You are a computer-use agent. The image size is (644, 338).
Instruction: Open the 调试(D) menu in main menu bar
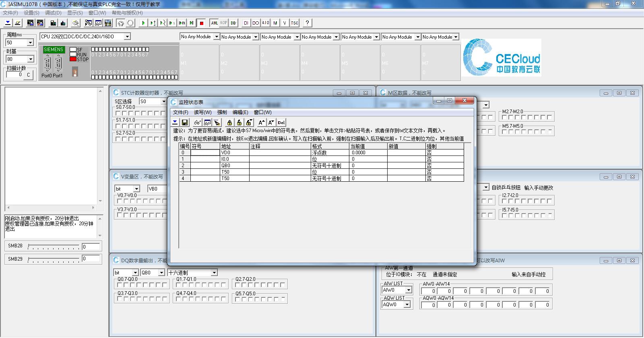click(x=53, y=12)
